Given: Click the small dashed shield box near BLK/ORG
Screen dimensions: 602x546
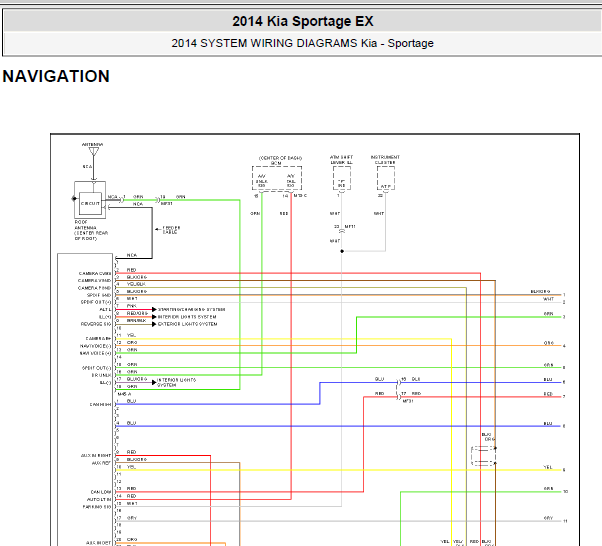Looking at the screenshot, I should 483,456.
